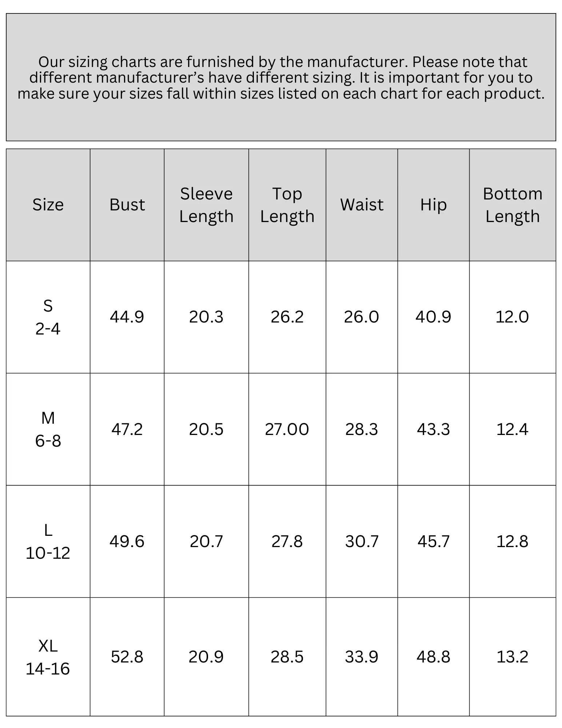Click the Sleeve Length header cell
Screen dimensions: 562x728
pyautogui.click(x=207, y=205)
